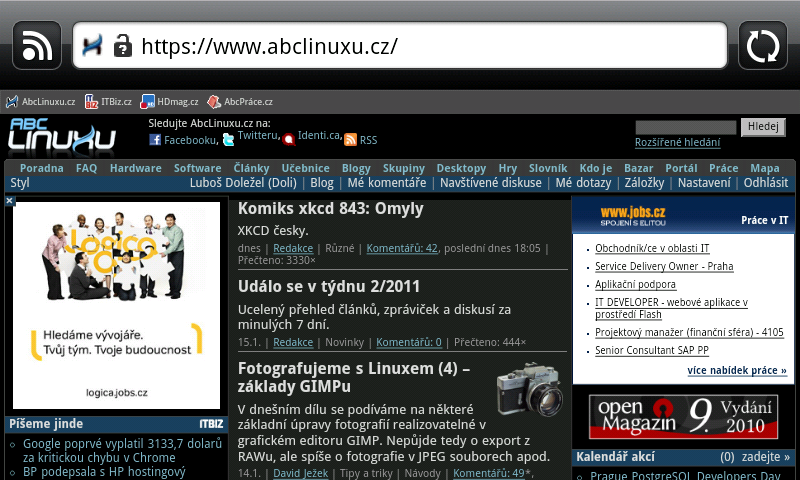Open job listing Aplikační podpora
This screenshot has width=800, height=480.
coord(635,284)
